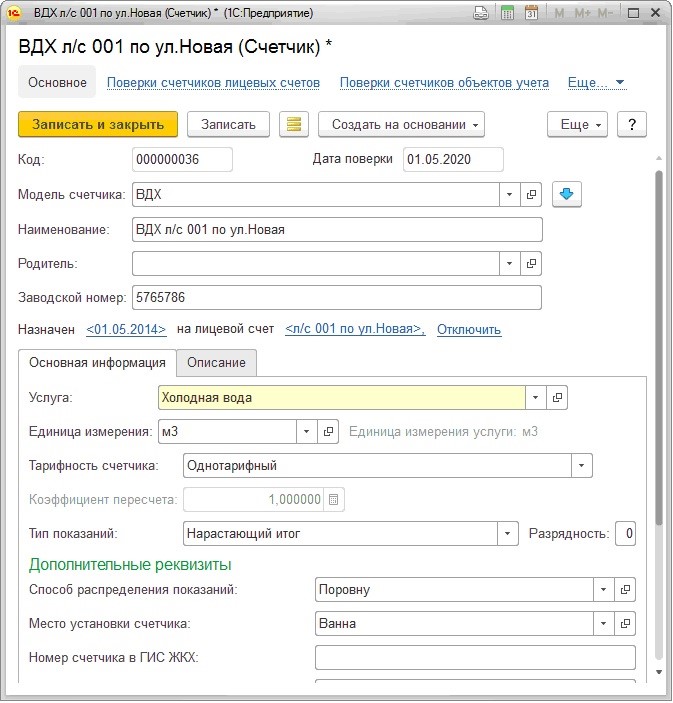Click the blue down-arrow button beside Модель счетчика
The width and height of the screenshot is (673, 703).
click(567, 194)
